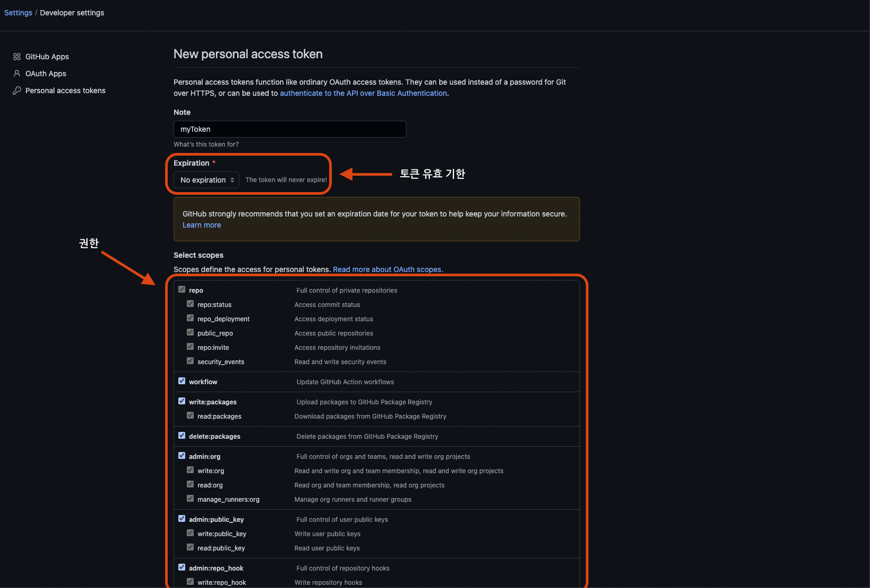This screenshot has width=870, height=588.
Task: Toggle manage_runners:org checkbox
Action: (x=190, y=498)
